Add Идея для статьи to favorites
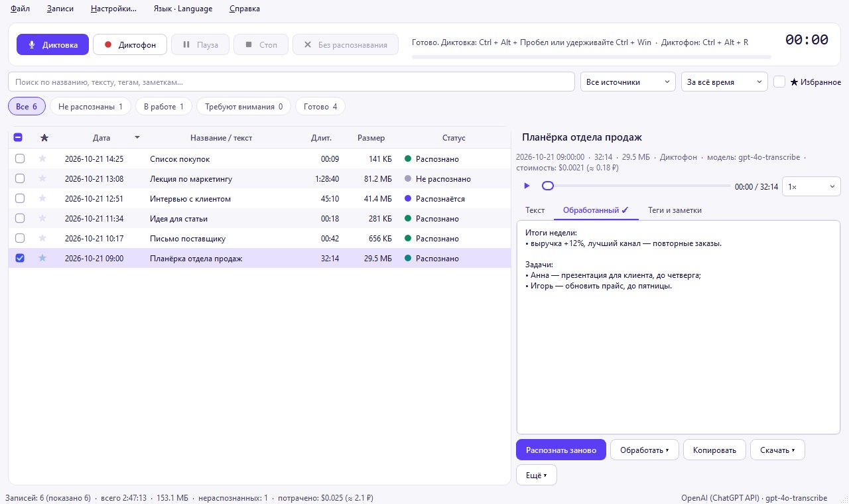This screenshot has height=504, width=849. point(43,218)
